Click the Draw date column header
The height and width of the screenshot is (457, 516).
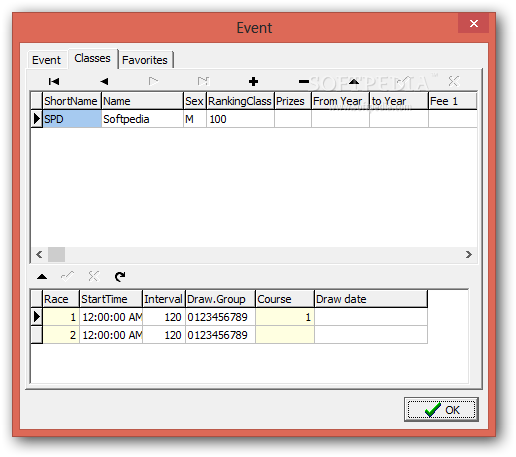(371, 299)
